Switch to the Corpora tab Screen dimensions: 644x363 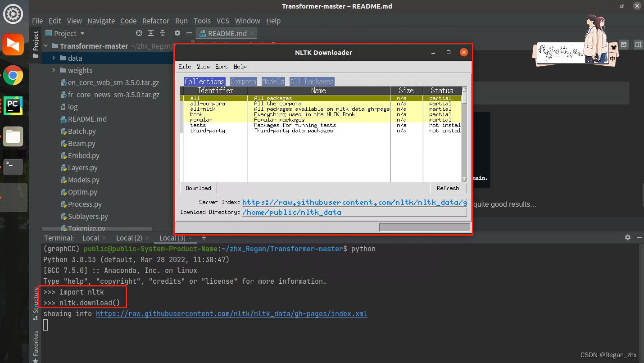pyautogui.click(x=243, y=82)
